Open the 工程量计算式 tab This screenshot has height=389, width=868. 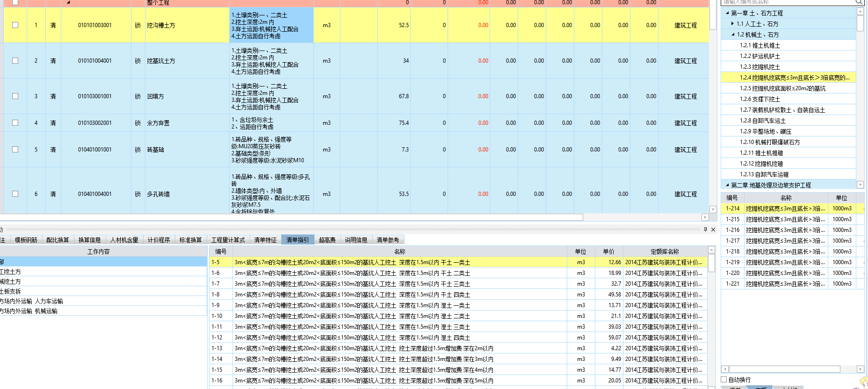coord(228,240)
